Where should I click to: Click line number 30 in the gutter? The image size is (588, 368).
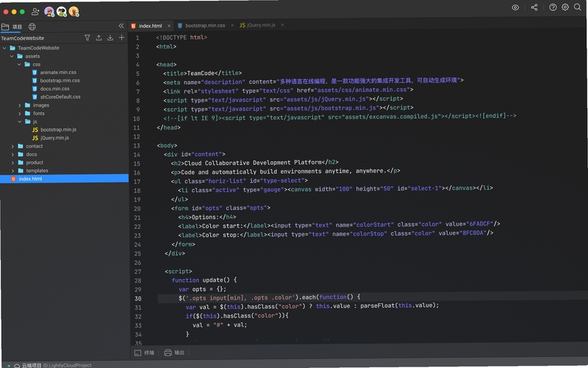click(138, 299)
